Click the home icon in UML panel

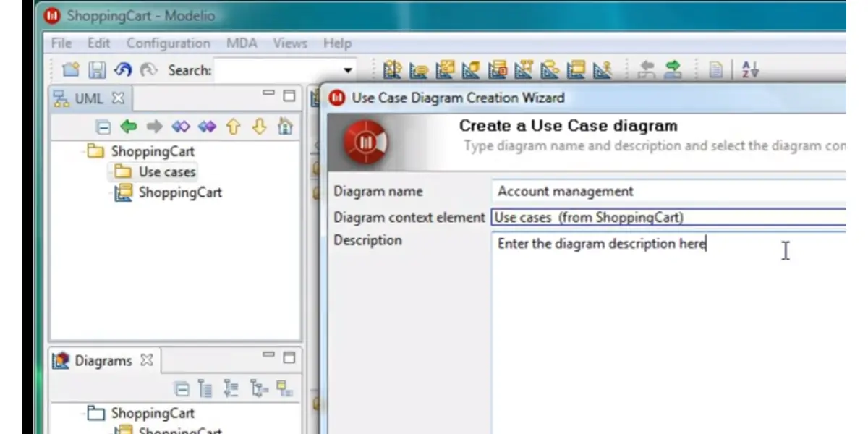pyautogui.click(x=285, y=127)
